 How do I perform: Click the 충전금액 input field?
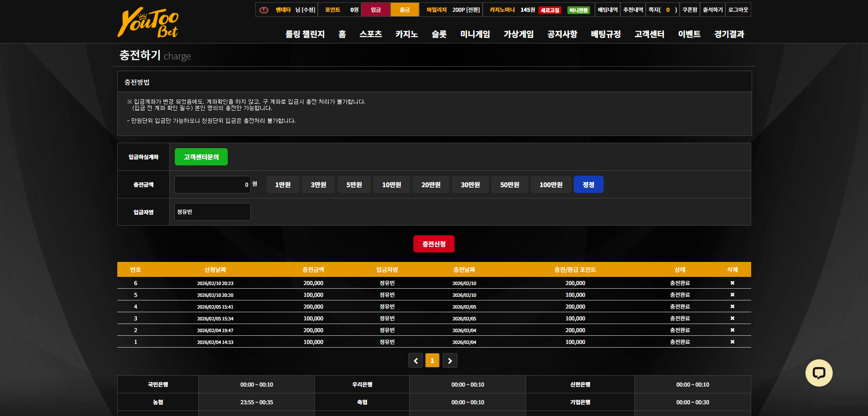[x=212, y=184]
